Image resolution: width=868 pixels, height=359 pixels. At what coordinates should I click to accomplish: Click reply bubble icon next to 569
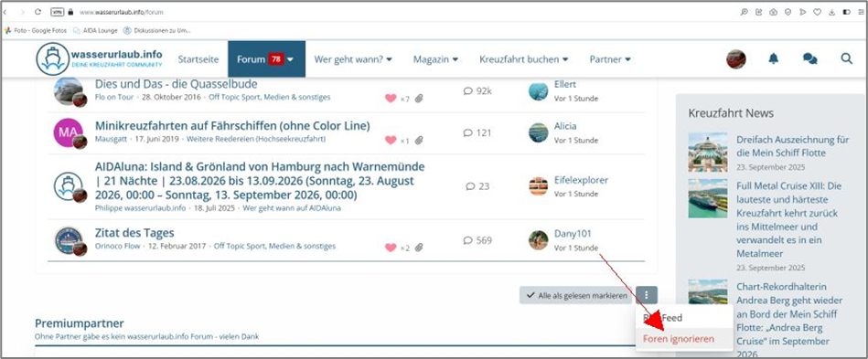(467, 240)
